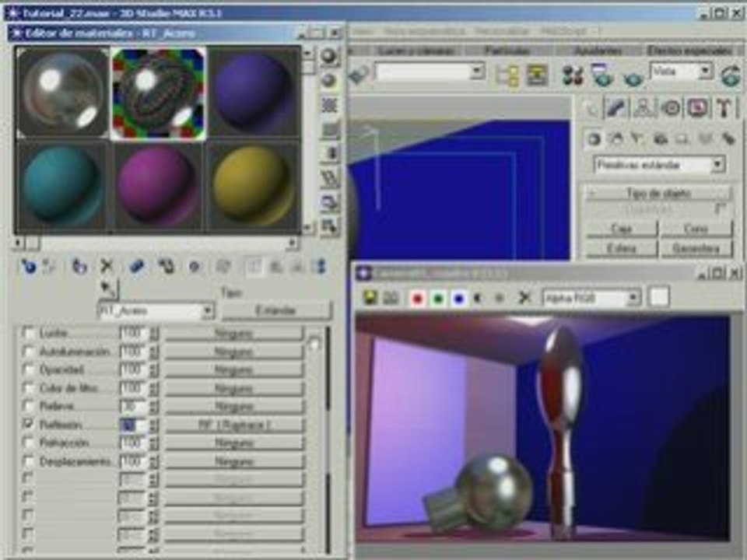Viewport: 747px width, 560px height.
Task: Select the Cameras create category icon
Action: (661, 139)
